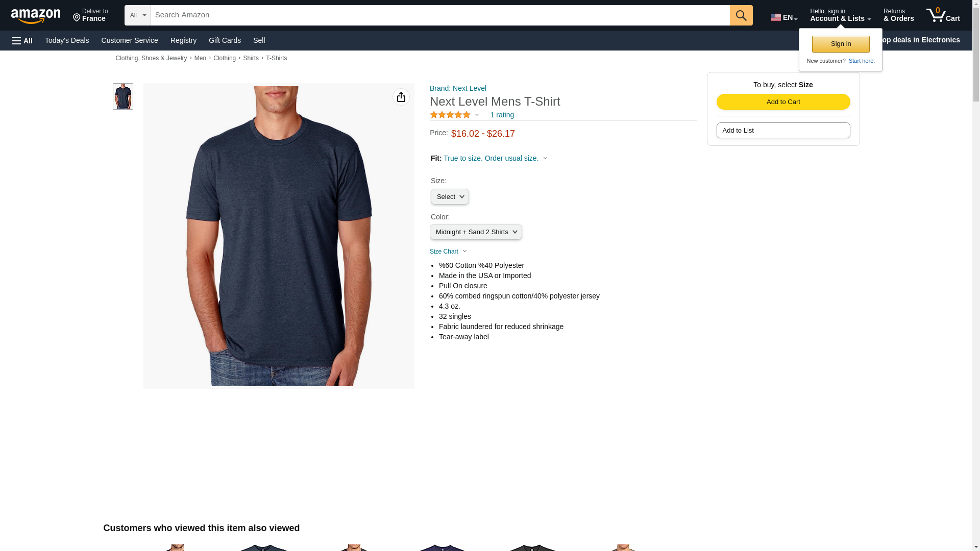Open the Size Select dropdown

[x=450, y=197]
